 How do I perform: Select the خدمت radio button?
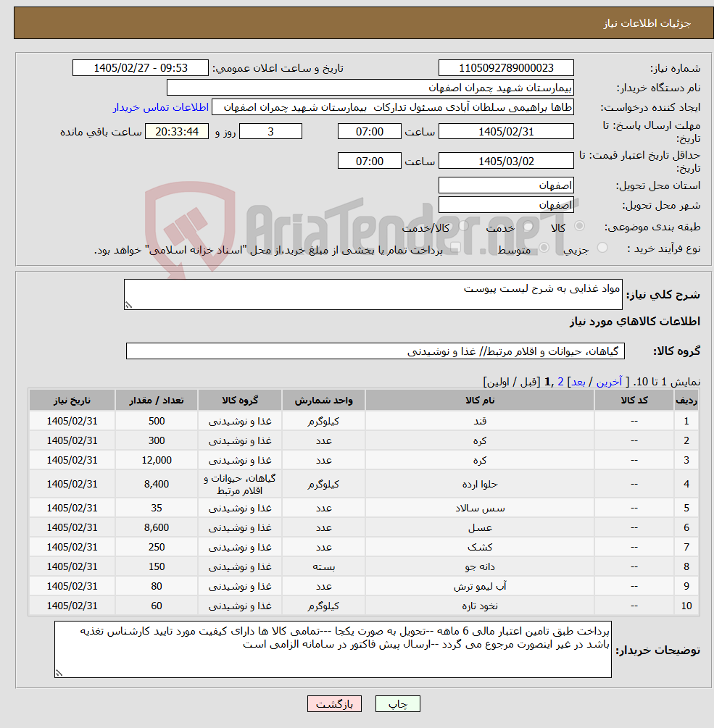528,227
